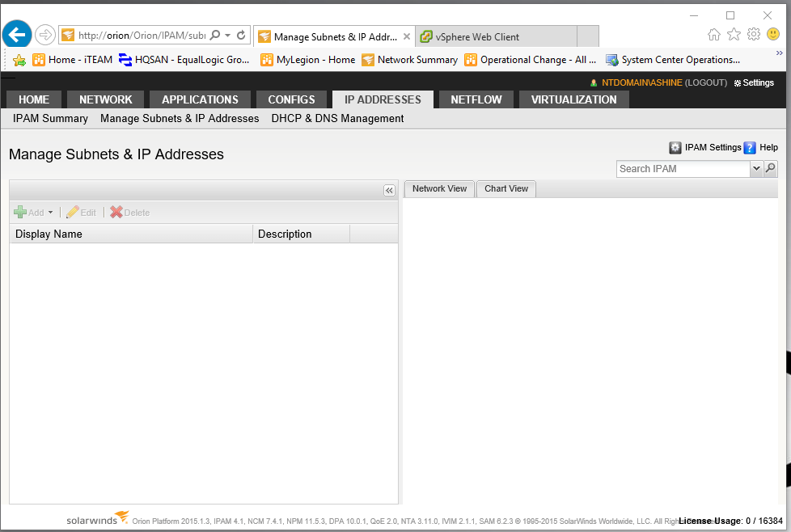Open browser Tools gear icon
The image size is (791, 532).
point(754,34)
